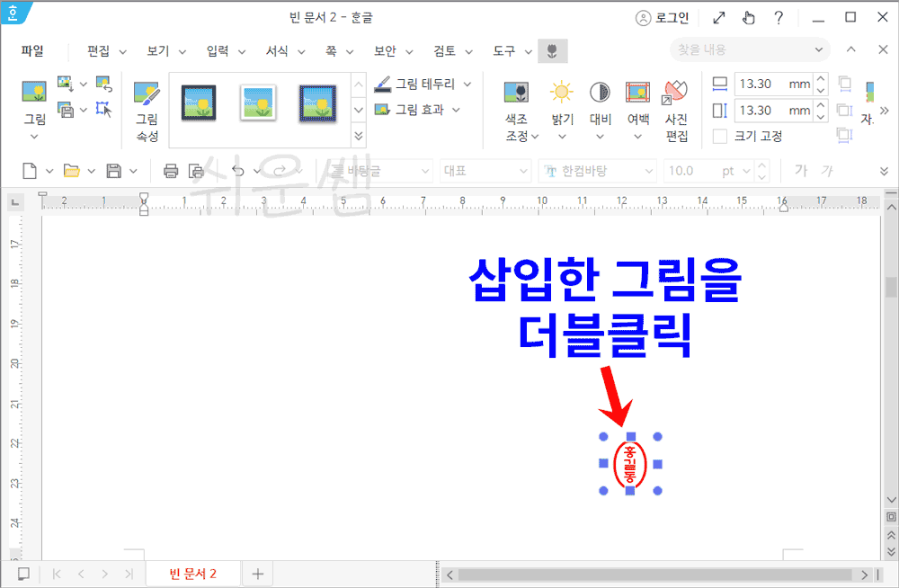
Task: Toggle bold with the 가 formatting icon
Action: pos(799,170)
